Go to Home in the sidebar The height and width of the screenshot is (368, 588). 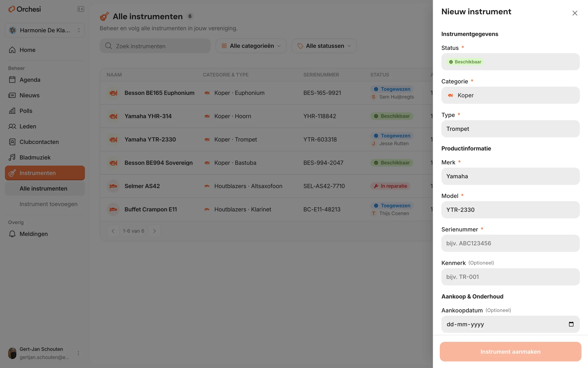pos(45,50)
